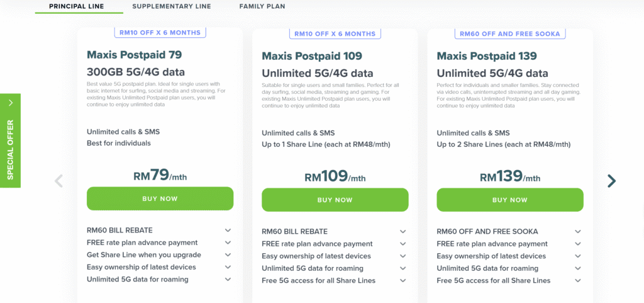Click the Maxis Postpaid 109 plan title

[x=312, y=56]
